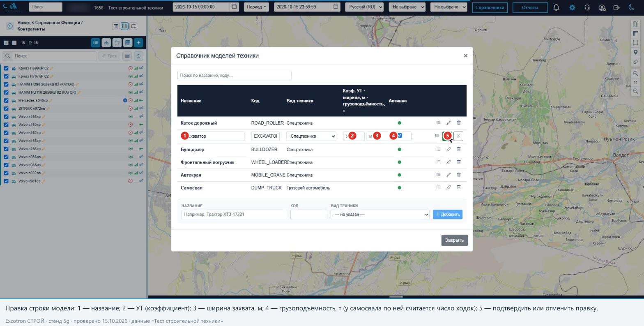Cancel editing the Экскаватор row
644x326 pixels.
click(458, 136)
